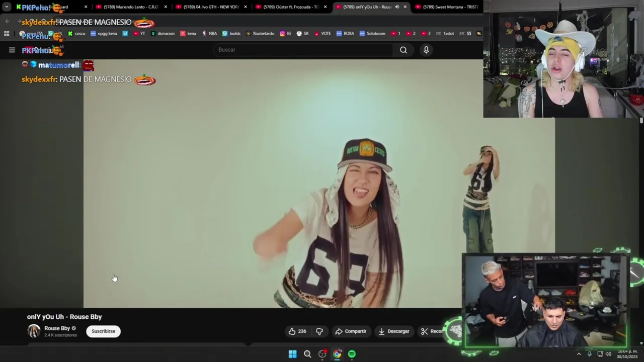Open the IG Instagram bookmark
This screenshot has width=644, height=362.
(285, 34)
